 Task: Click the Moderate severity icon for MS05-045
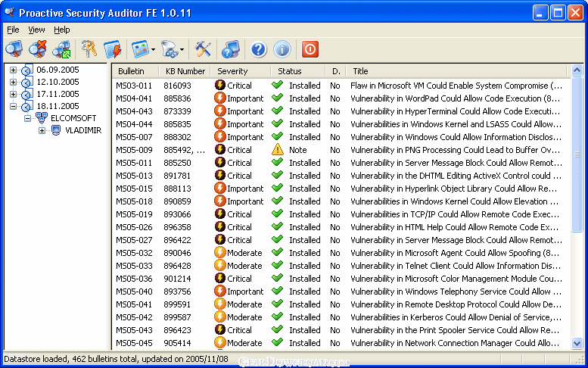219,342
